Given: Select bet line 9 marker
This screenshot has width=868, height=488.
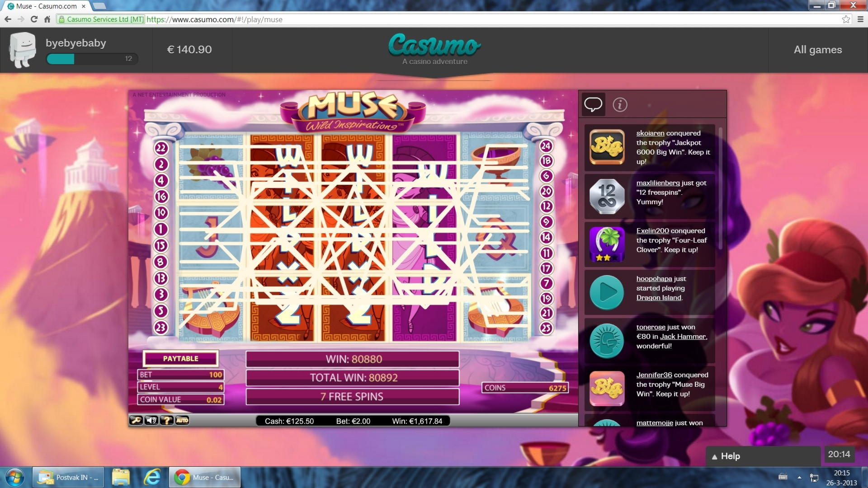Looking at the screenshot, I should click(546, 222).
